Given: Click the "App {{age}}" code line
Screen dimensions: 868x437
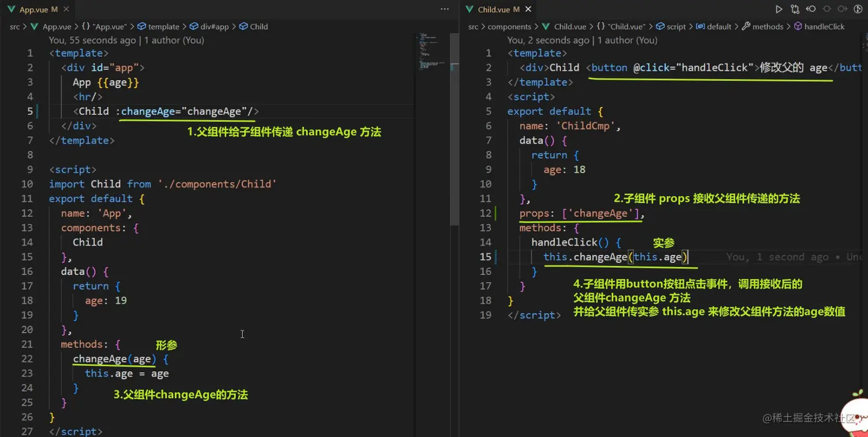Looking at the screenshot, I should (106, 82).
